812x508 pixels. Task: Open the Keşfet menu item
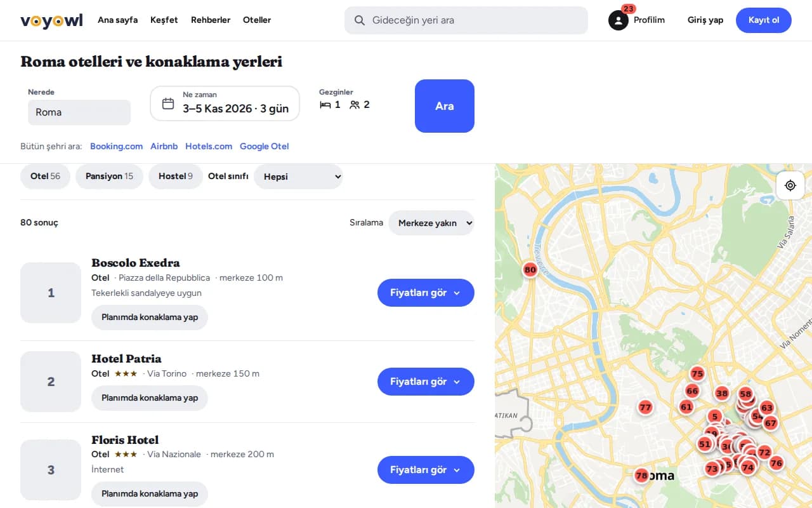(164, 20)
